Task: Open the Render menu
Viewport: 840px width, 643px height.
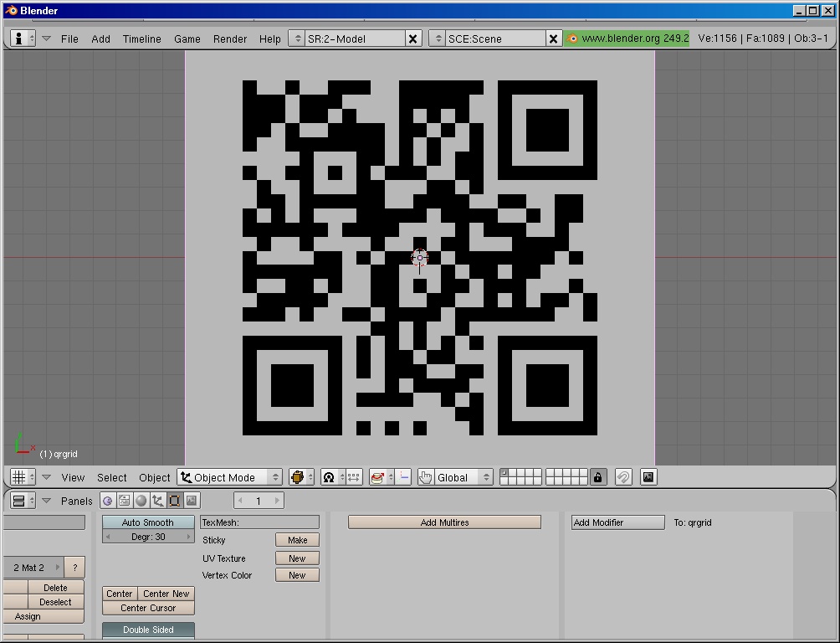Action: tap(230, 39)
